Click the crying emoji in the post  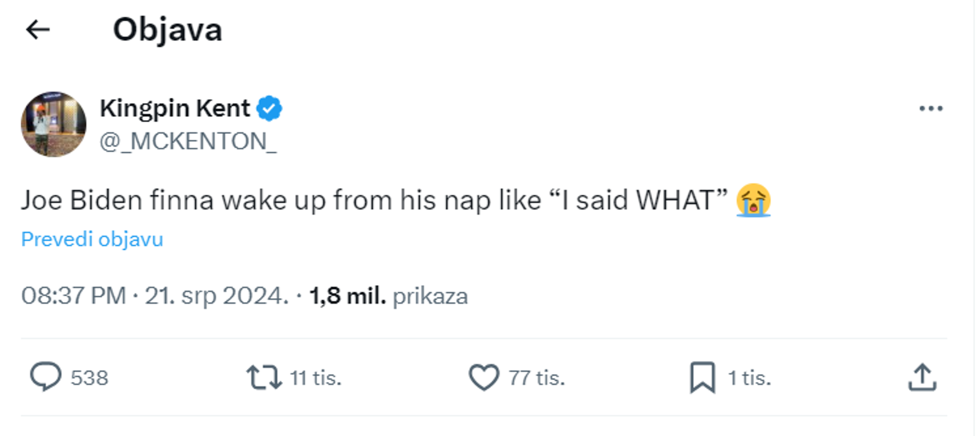pyautogui.click(x=753, y=200)
